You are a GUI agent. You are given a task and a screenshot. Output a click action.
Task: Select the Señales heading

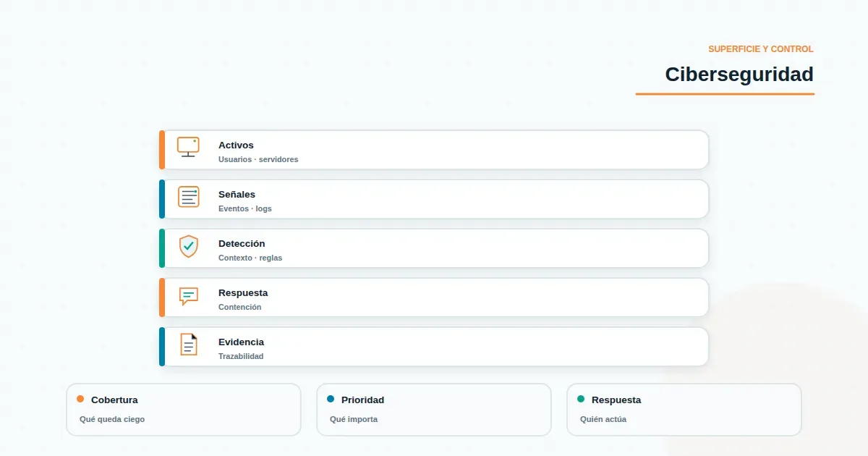coord(237,195)
